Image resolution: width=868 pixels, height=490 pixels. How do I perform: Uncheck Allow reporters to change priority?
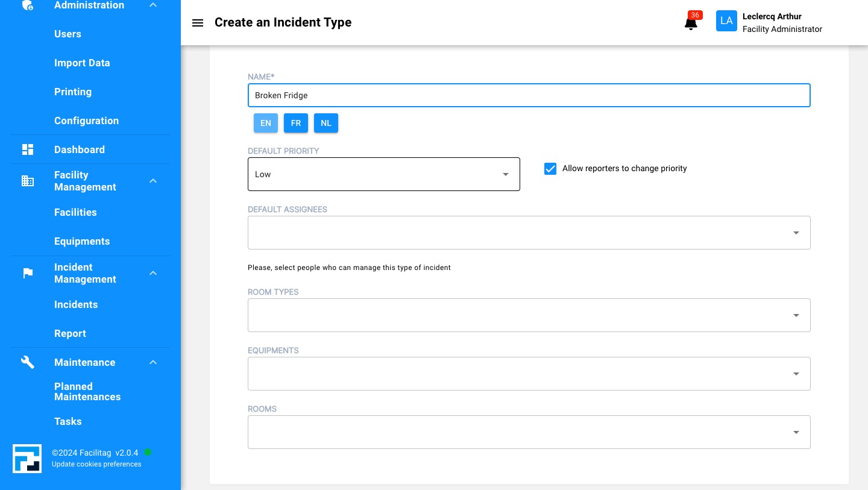pyautogui.click(x=550, y=169)
